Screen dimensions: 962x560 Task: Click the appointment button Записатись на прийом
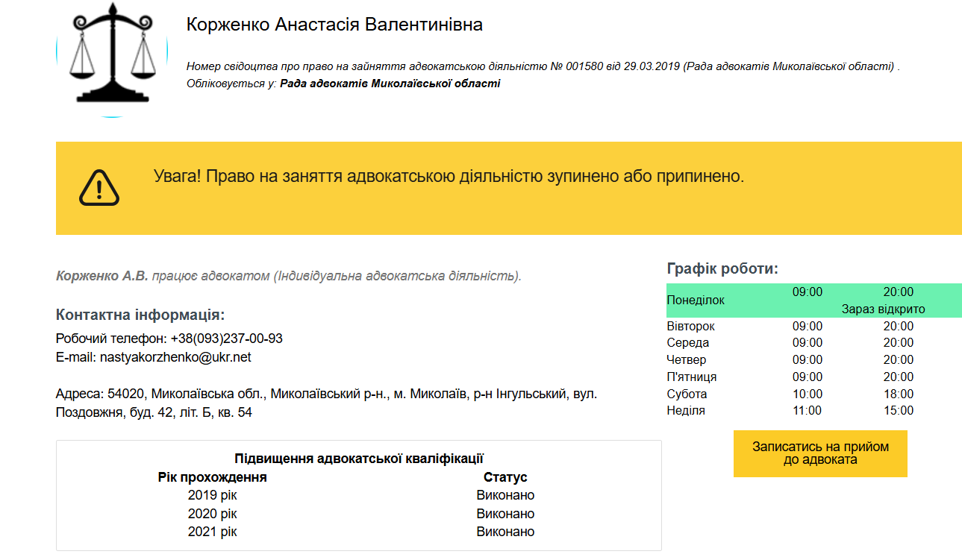[x=819, y=453]
